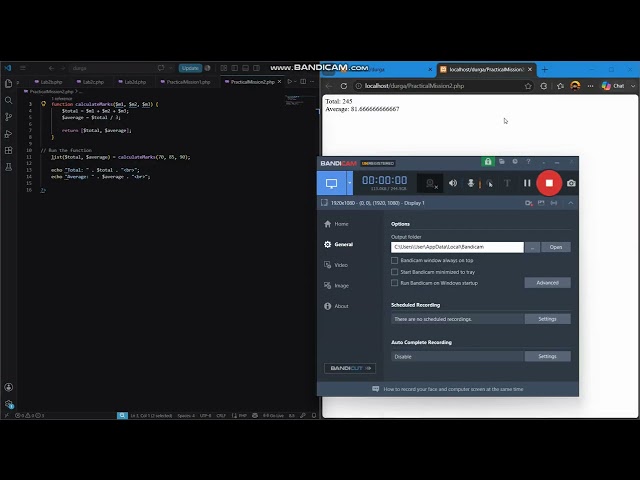Click the Bandicam lock icon
The height and width of the screenshot is (480, 640).
point(488,162)
